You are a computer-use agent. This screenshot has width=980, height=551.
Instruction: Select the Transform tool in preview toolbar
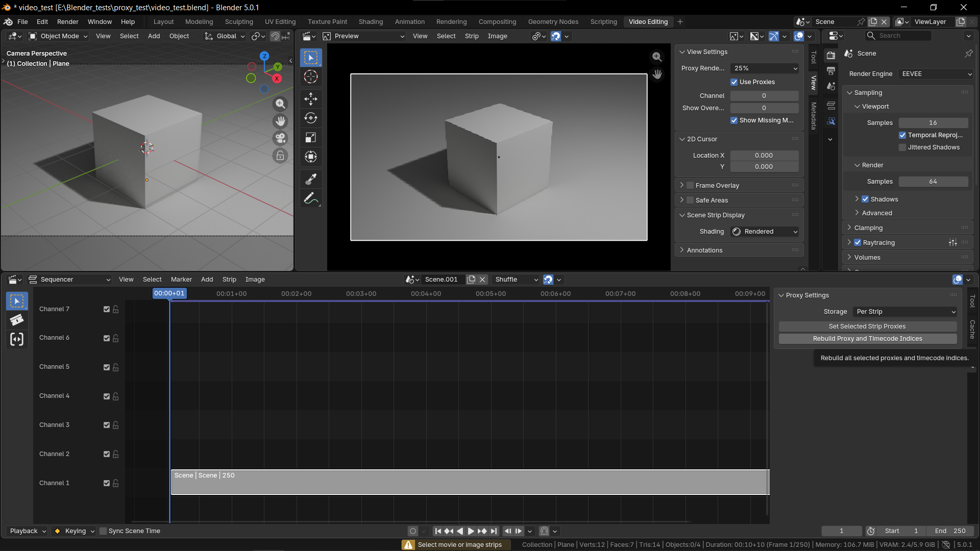click(x=311, y=157)
